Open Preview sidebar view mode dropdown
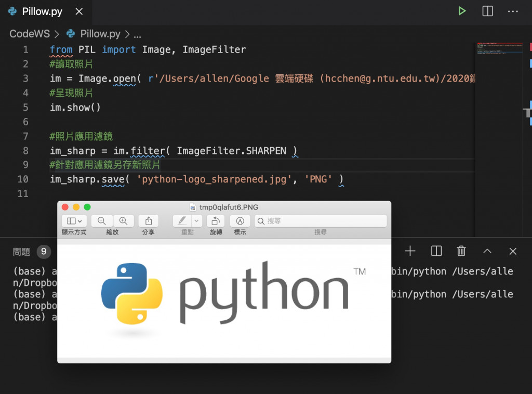This screenshot has height=394, width=532. click(74, 221)
